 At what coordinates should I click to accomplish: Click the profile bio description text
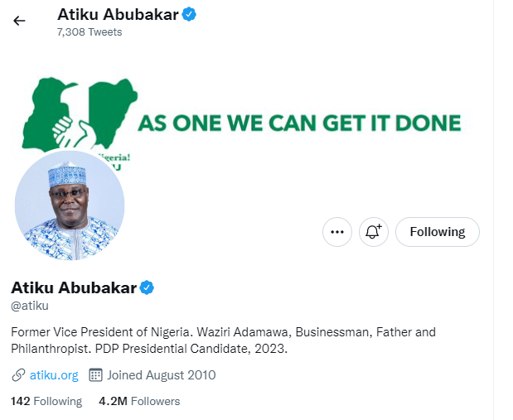pos(223,340)
